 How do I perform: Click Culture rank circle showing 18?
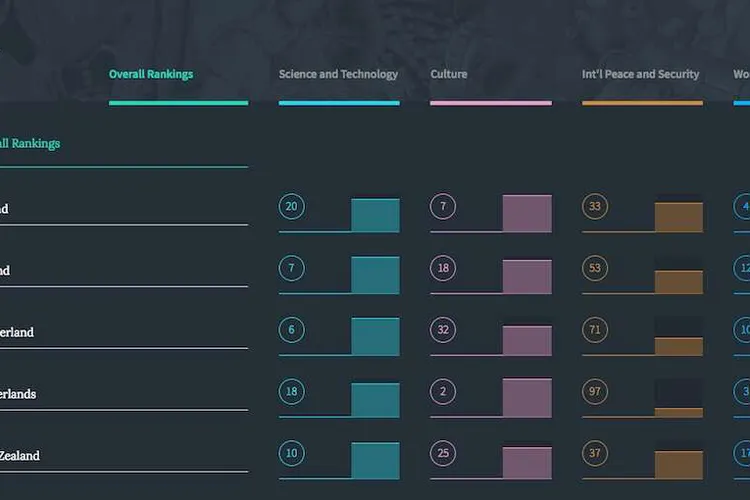click(x=443, y=269)
